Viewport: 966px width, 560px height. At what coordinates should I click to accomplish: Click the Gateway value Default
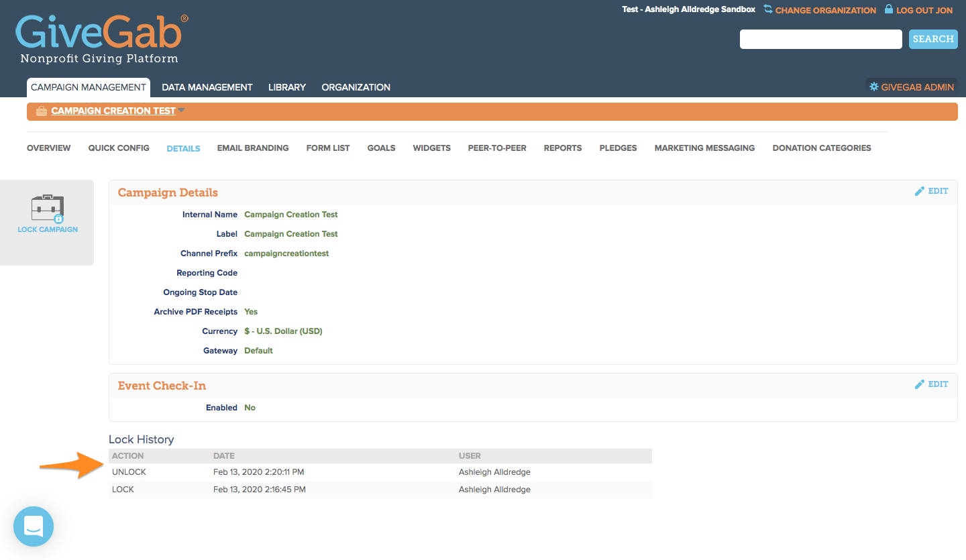click(258, 351)
